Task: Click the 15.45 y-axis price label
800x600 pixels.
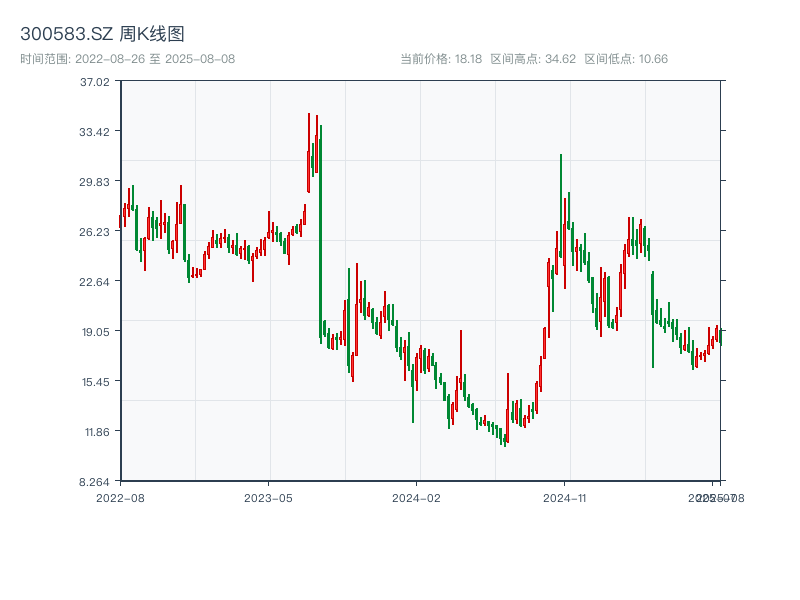Action: tap(95, 382)
